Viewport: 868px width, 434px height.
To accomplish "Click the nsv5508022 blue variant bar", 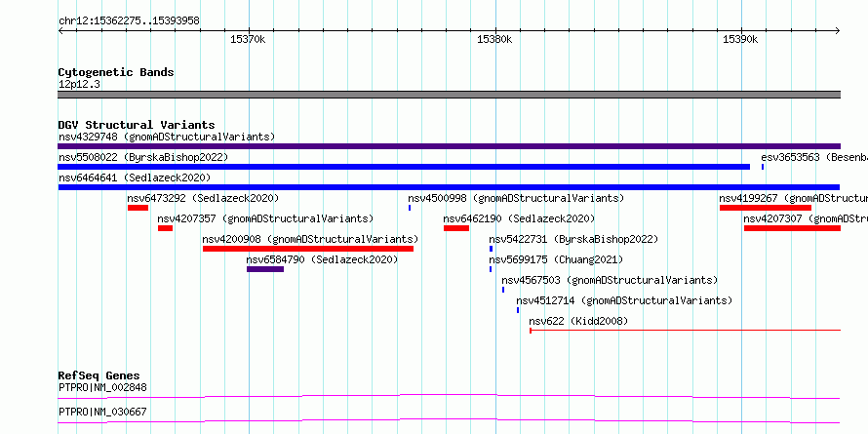I will (404, 167).
